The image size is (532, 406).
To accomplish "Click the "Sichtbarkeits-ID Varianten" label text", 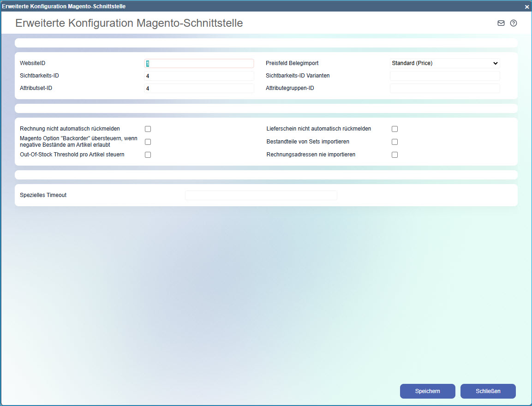I will pyautogui.click(x=298, y=76).
